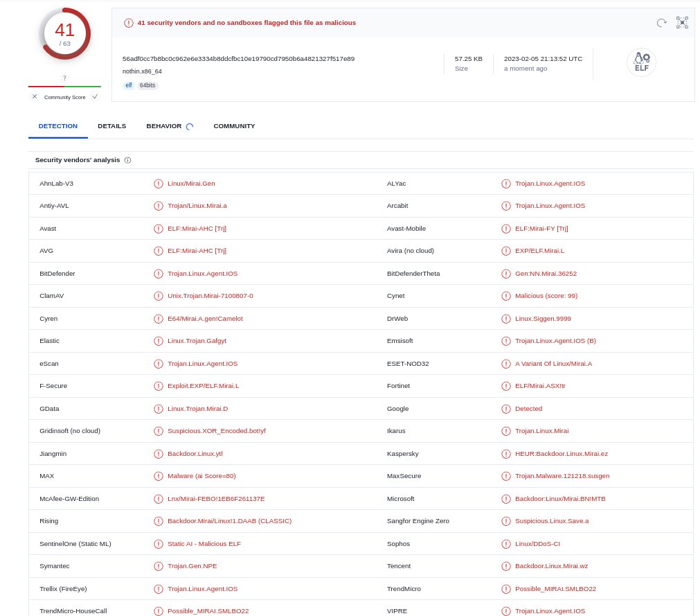The height and width of the screenshot is (616, 700).
Task: Click the alert icon in the Symantec row
Action: [159, 566]
